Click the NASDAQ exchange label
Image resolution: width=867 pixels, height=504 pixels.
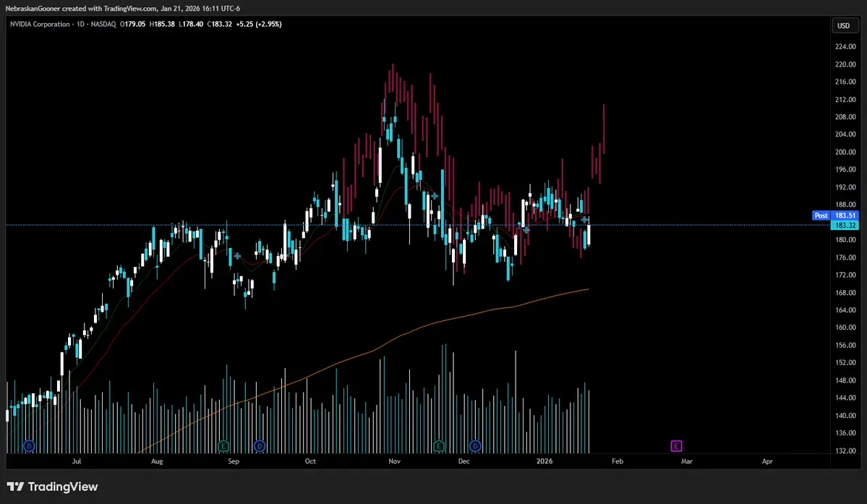(x=103, y=25)
